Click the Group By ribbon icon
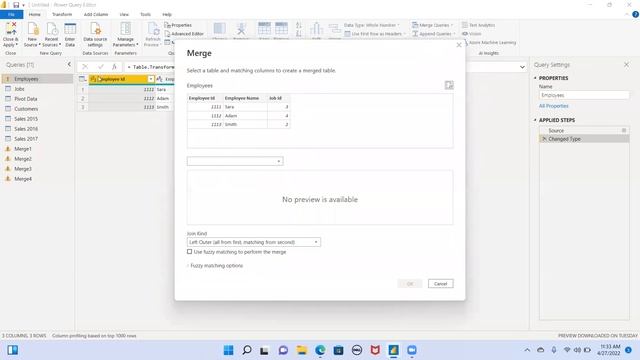The image size is (640, 360). click(334, 29)
